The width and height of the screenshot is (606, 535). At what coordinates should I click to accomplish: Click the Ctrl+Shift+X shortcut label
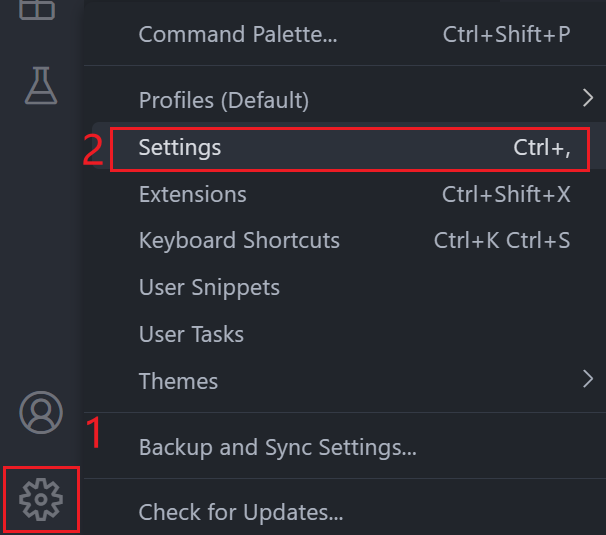pyautogui.click(x=506, y=194)
